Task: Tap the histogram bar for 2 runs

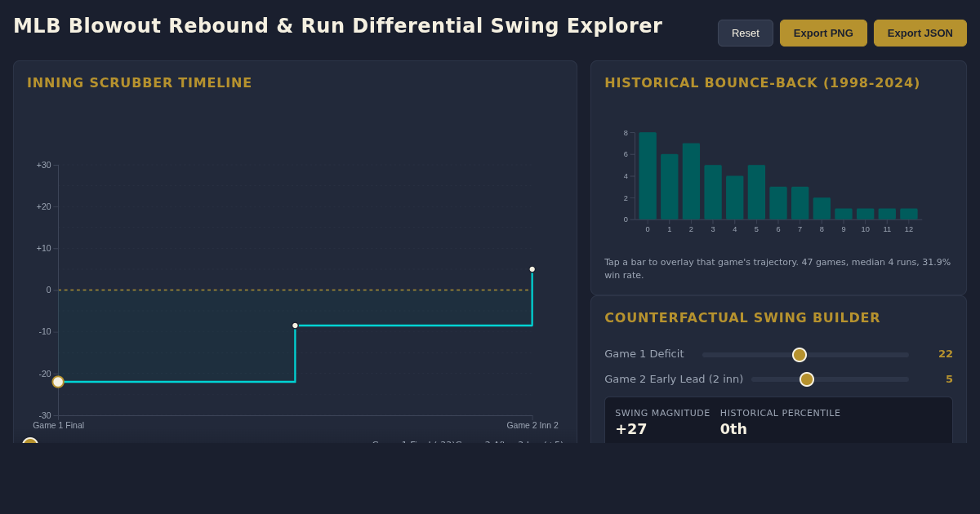Action: 691,181
